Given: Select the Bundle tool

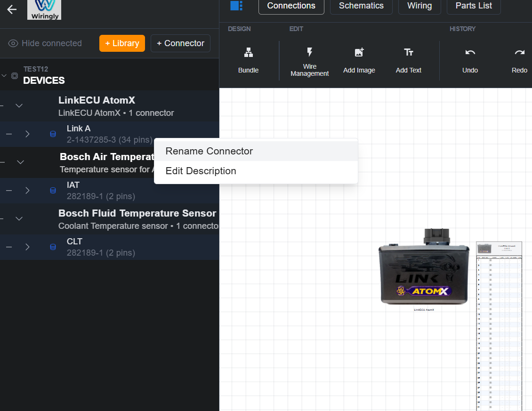Looking at the screenshot, I should point(249,60).
